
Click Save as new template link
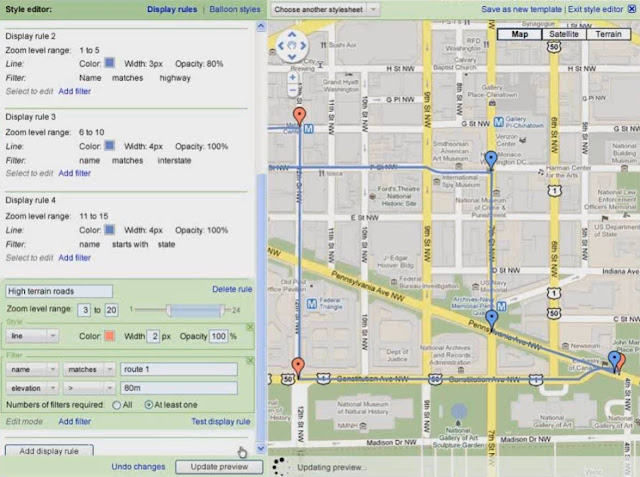coord(521,9)
